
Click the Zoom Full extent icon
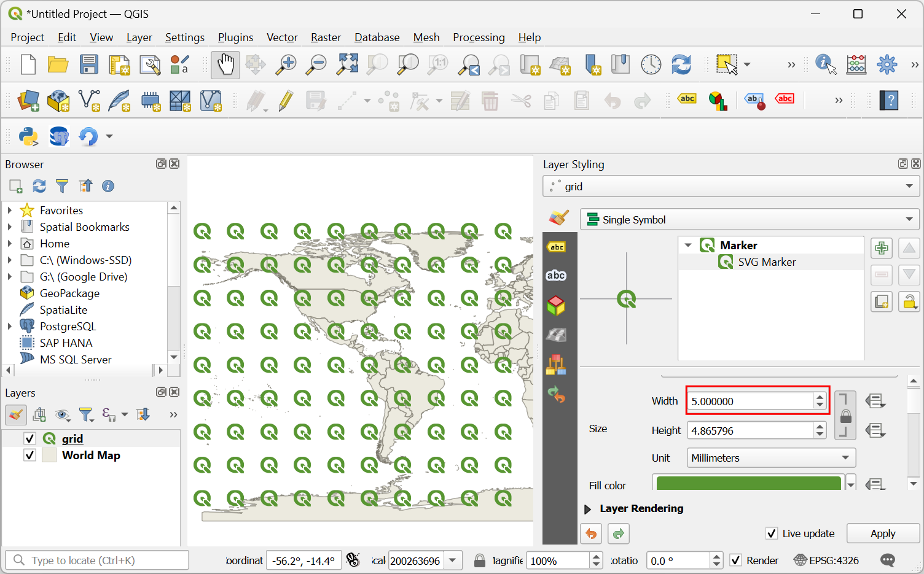click(347, 64)
